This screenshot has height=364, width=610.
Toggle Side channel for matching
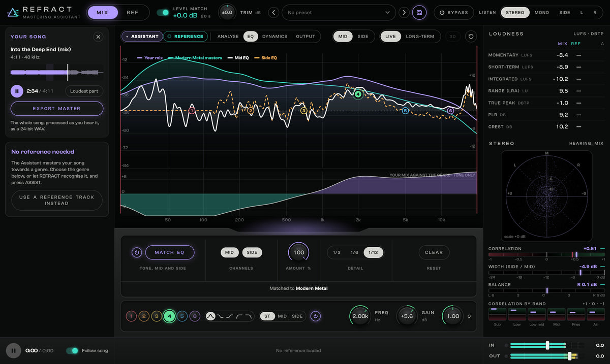click(252, 252)
